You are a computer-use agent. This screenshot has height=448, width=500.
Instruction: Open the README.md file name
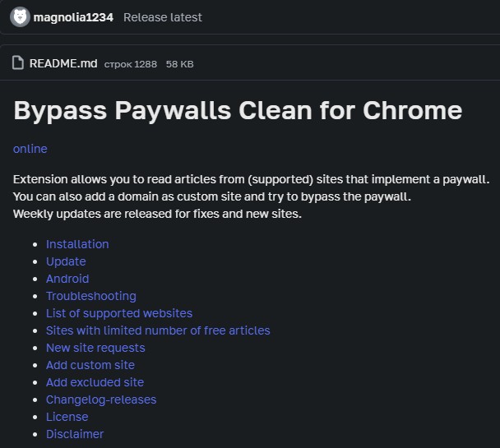pyautogui.click(x=63, y=63)
